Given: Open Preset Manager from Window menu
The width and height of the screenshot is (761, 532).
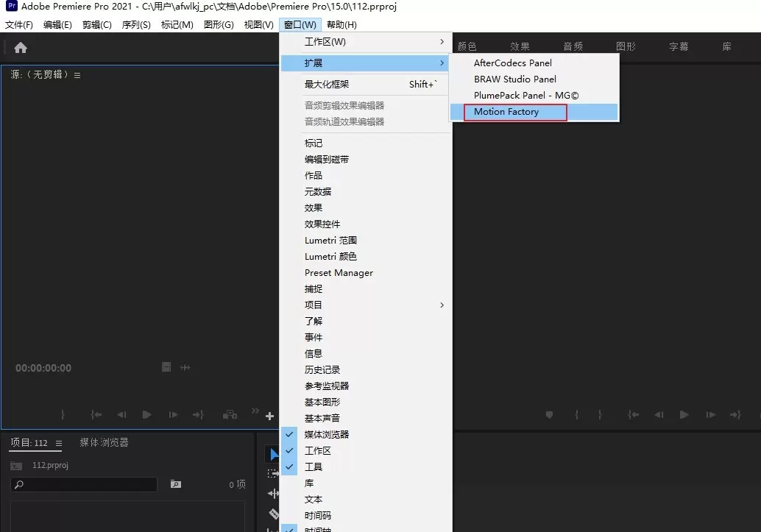Looking at the screenshot, I should click(x=366, y=273).
